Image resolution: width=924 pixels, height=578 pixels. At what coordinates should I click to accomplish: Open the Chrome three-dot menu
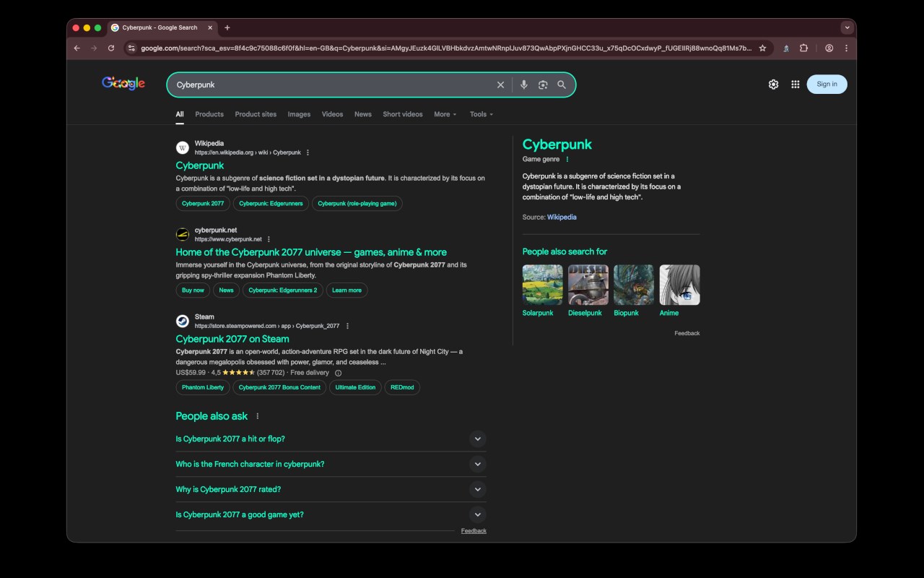click(x=846, y=48)
